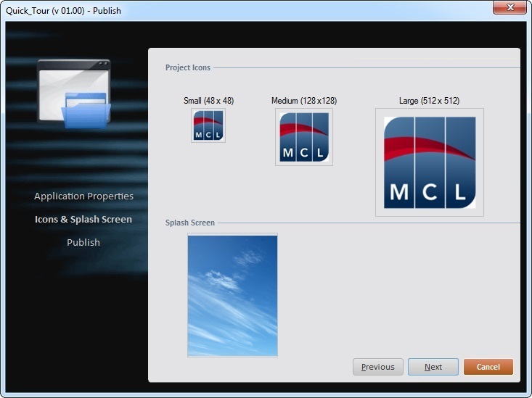Click the Splash Screen section header
Screen dimensions: 532x398
[190, 223]
